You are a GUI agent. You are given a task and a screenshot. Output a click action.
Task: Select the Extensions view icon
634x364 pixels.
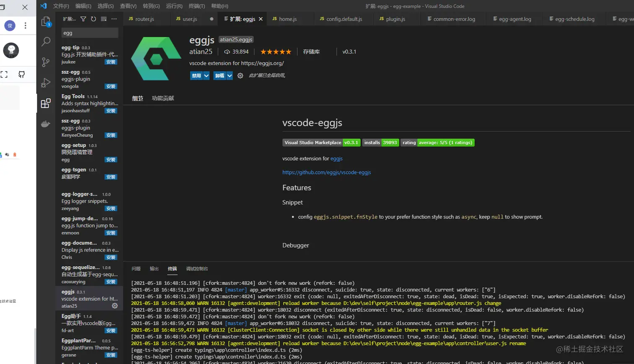46,103
